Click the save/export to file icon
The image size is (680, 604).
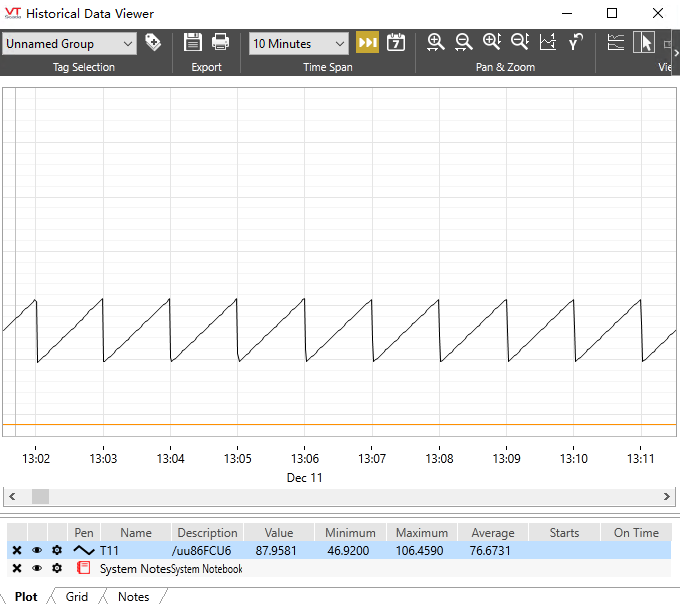[x=193, y=43]
